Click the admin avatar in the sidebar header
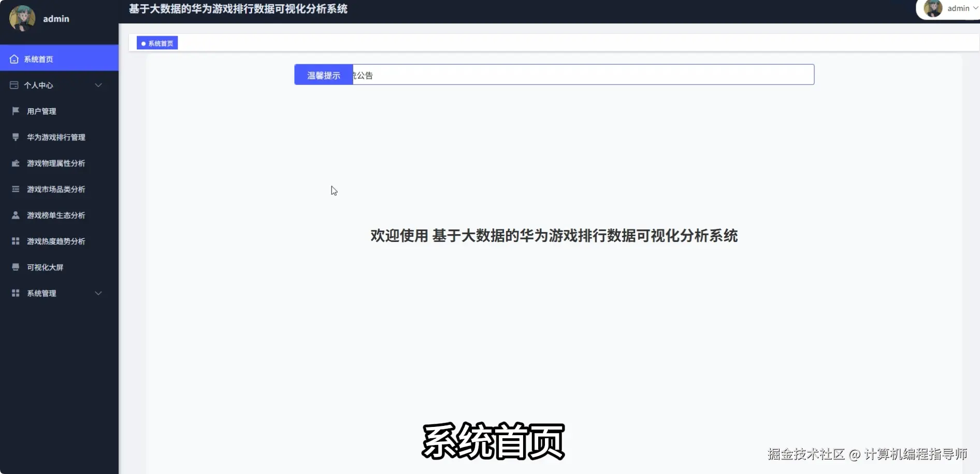This screenshot has width=980, height=474. click(x=22, y=18)
